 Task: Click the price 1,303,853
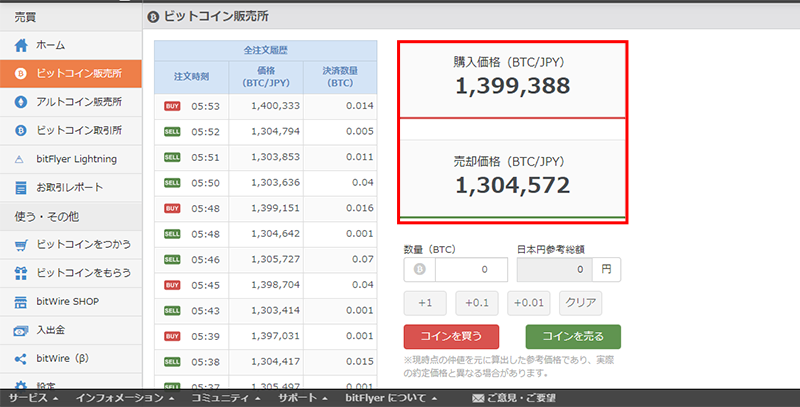[276, 157]
